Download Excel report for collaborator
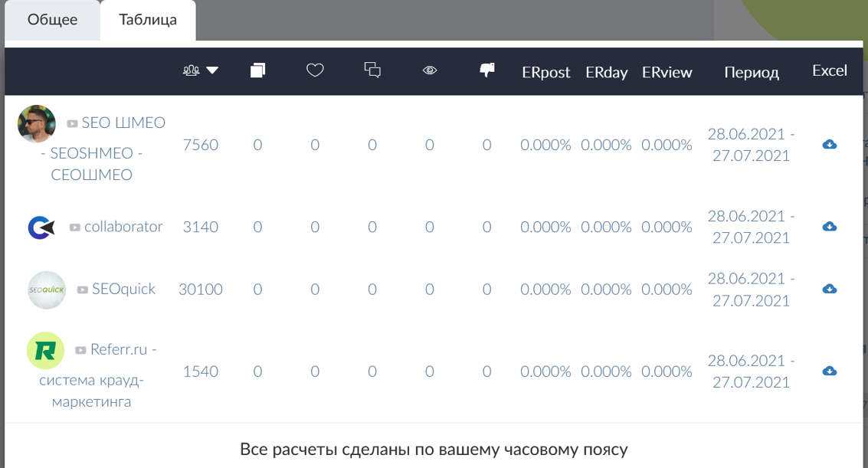 pyautogui.click(x=829, y=227)
